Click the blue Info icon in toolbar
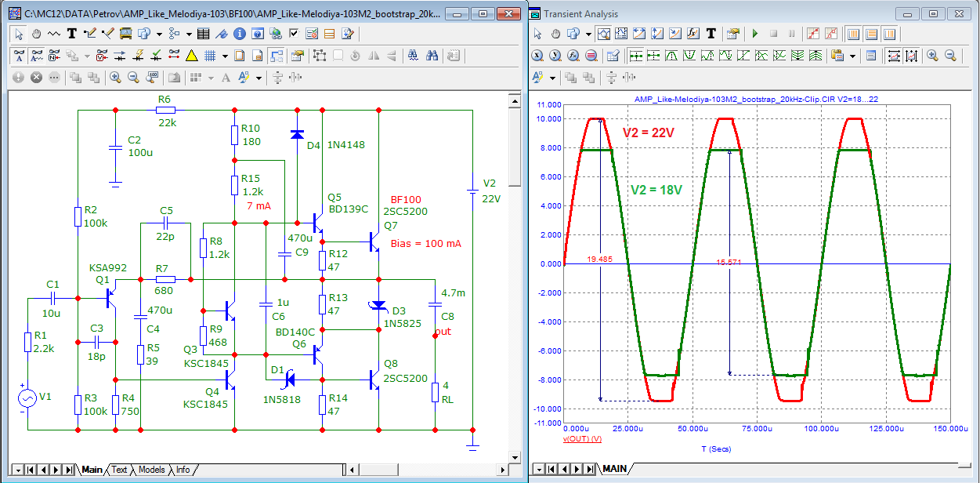Viewport: 980px width, 483px height. 239,34
